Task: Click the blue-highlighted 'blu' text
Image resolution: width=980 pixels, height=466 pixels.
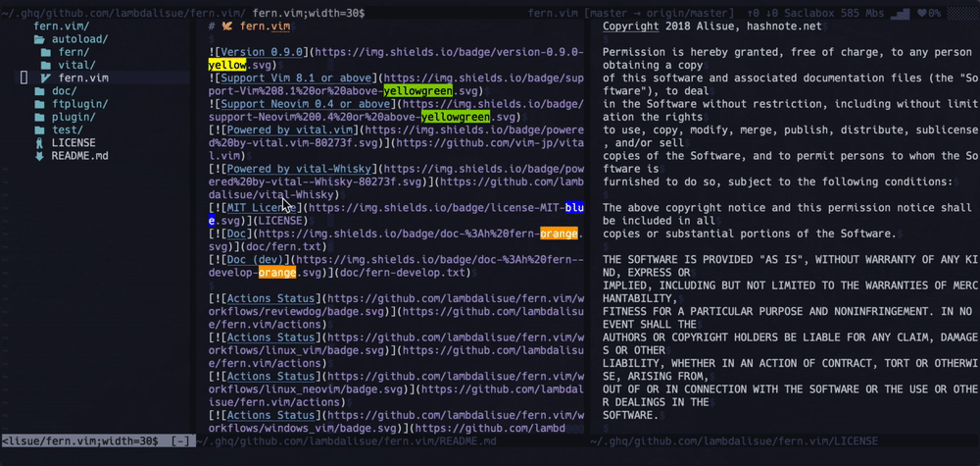Action: coord(574,208)
